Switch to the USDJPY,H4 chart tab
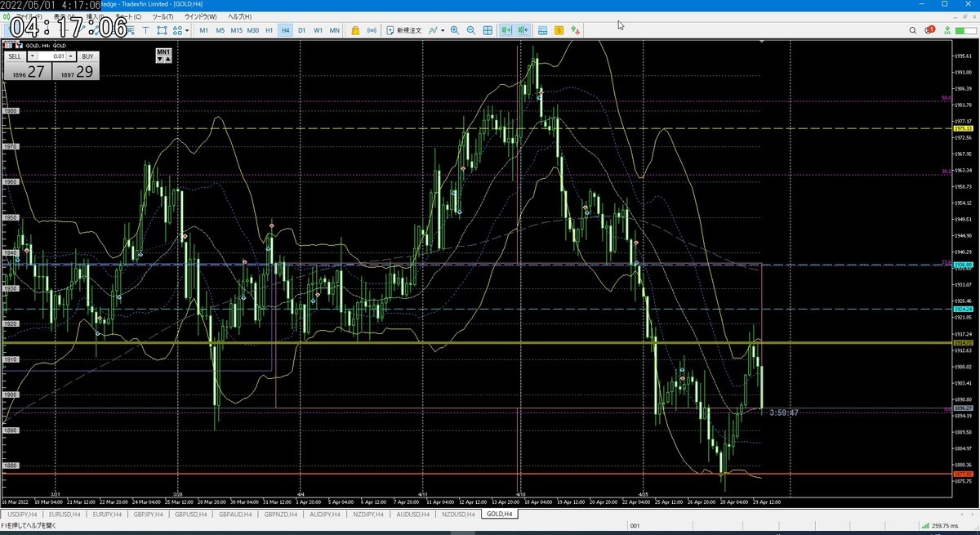 coord(21,514)
